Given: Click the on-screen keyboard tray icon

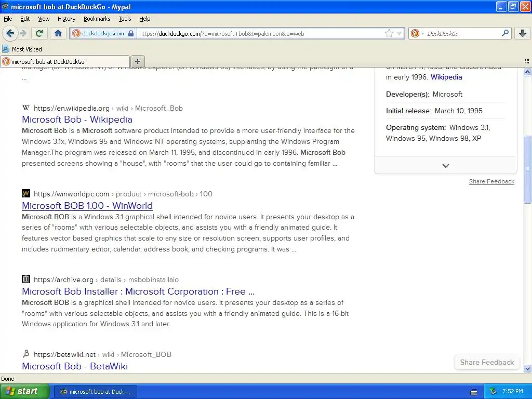Looking at the screenshot, I should [x=474, y=392].
